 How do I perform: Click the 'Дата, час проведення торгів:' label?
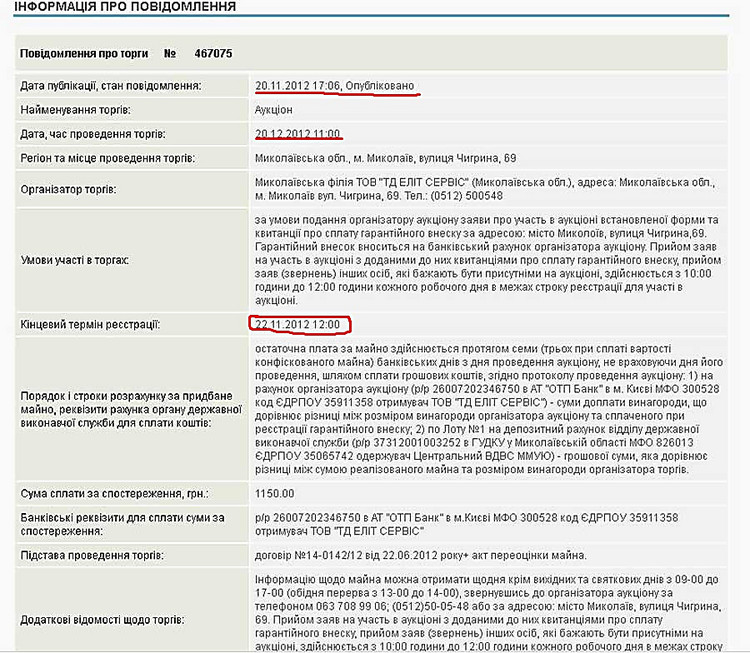click(93, 134)
